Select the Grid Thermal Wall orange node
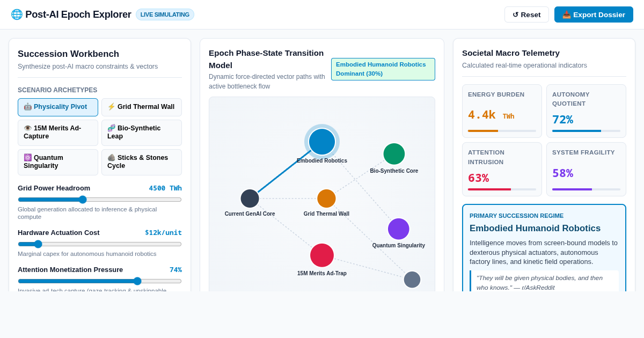 click(x=326, y=199)
